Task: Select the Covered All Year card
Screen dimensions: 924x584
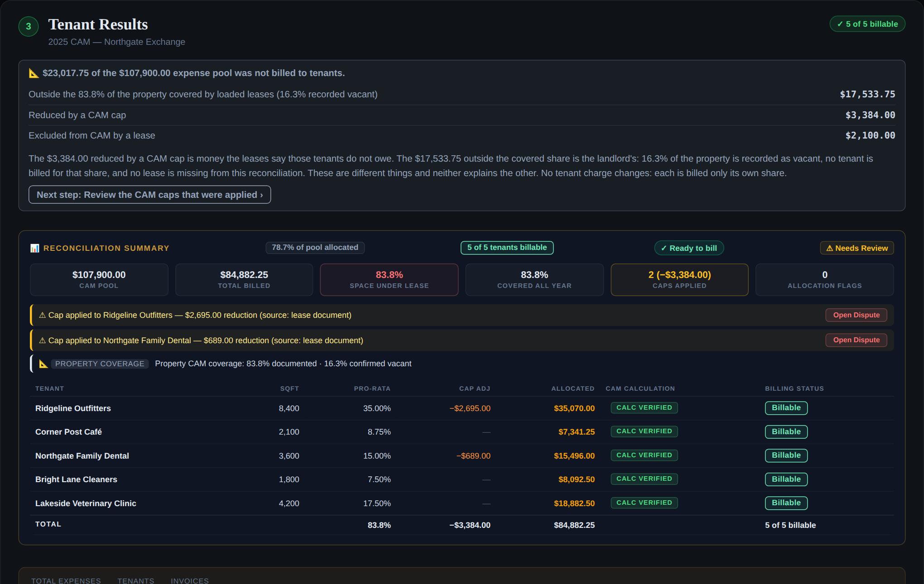Action: coord(534,280)
